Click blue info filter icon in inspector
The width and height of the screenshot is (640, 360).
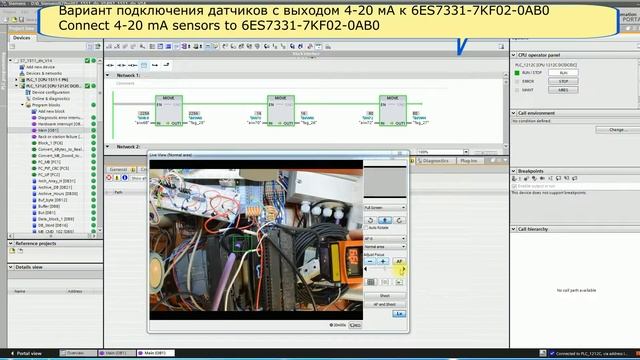(125, 178)
